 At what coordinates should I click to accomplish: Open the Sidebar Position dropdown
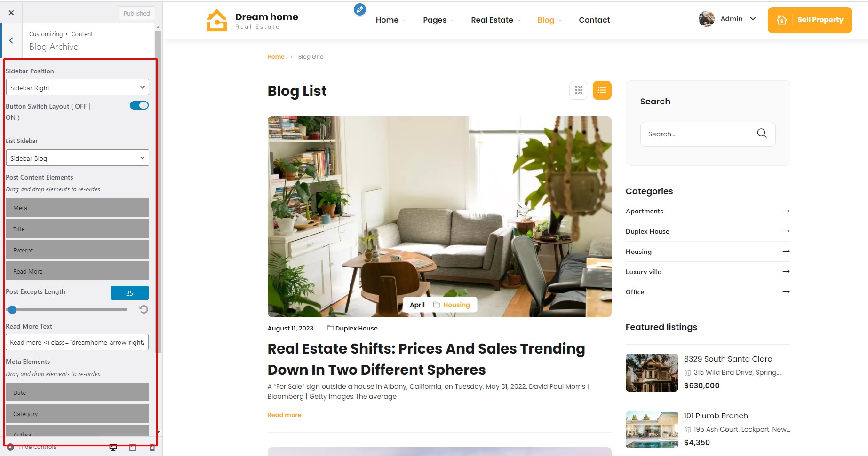tap(78, 87)
